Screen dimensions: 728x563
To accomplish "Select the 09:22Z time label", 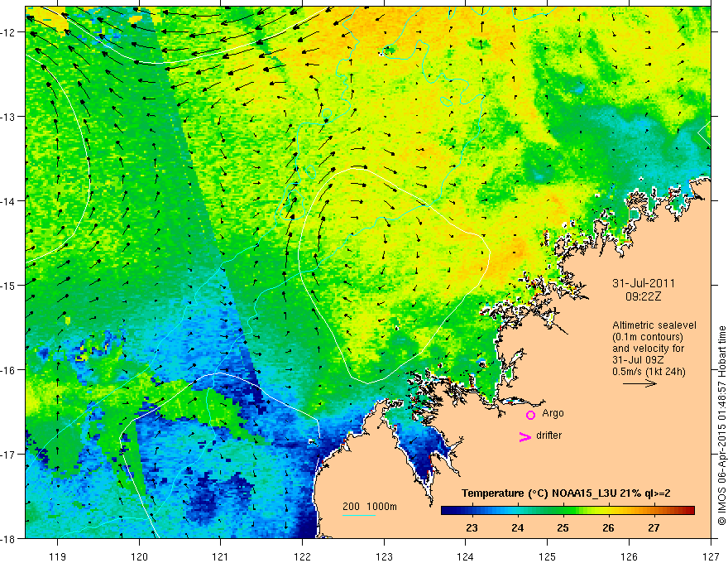I will pos(643,296).
